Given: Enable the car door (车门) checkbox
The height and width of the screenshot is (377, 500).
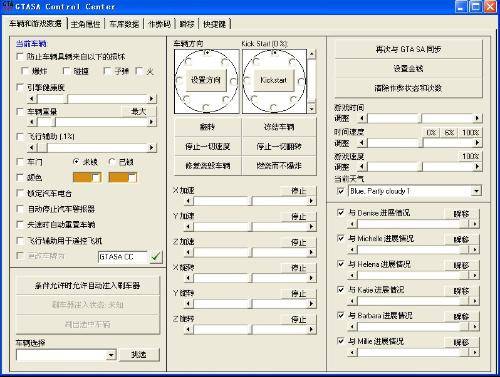Looking at the screenshot, I should (21, 162).
